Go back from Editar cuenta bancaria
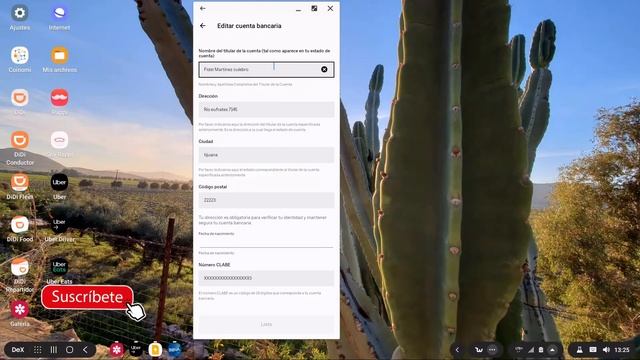The height and width of the screenshot is (360, 640). pyautogui.click(x=203, y=26)
